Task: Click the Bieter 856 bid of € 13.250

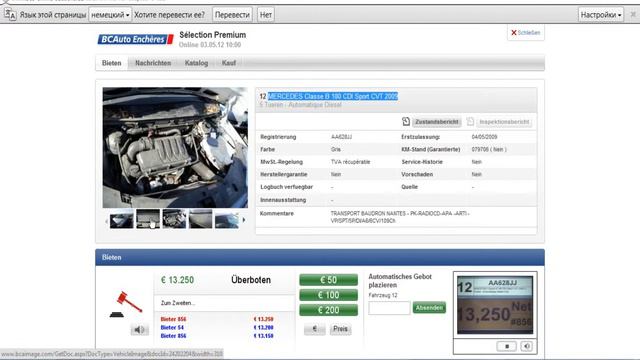Action: click(x=217, y=319)
